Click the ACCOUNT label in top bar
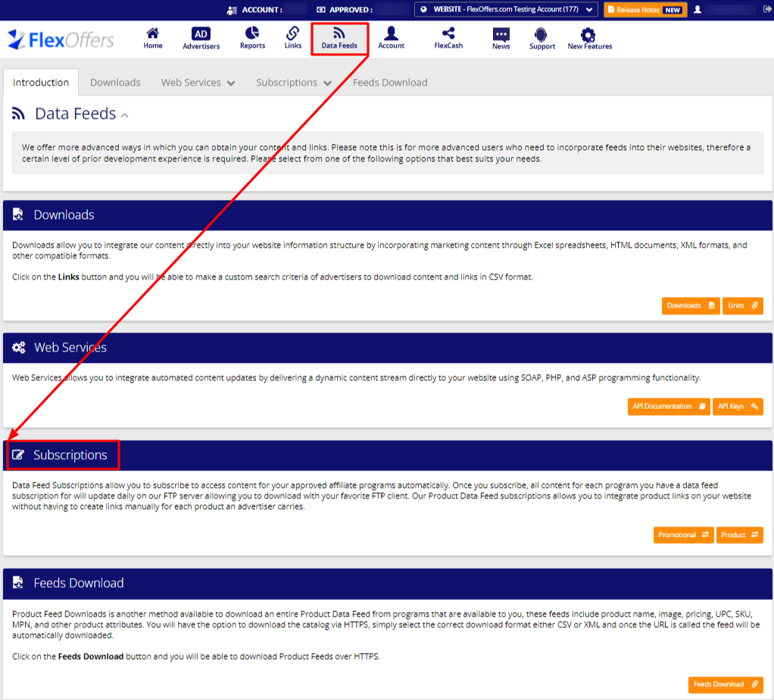The width and height of the screenshot is (774, 700). pyautogui.click(x=262, y=10)
